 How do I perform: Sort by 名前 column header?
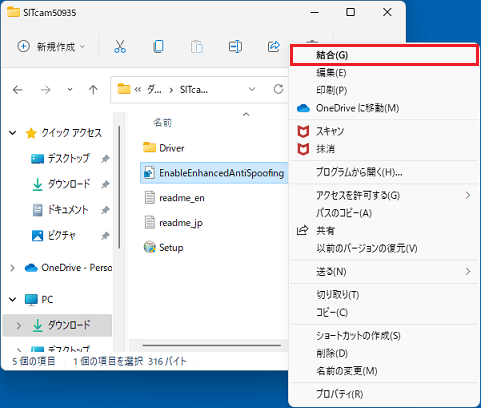click(162, 123)
